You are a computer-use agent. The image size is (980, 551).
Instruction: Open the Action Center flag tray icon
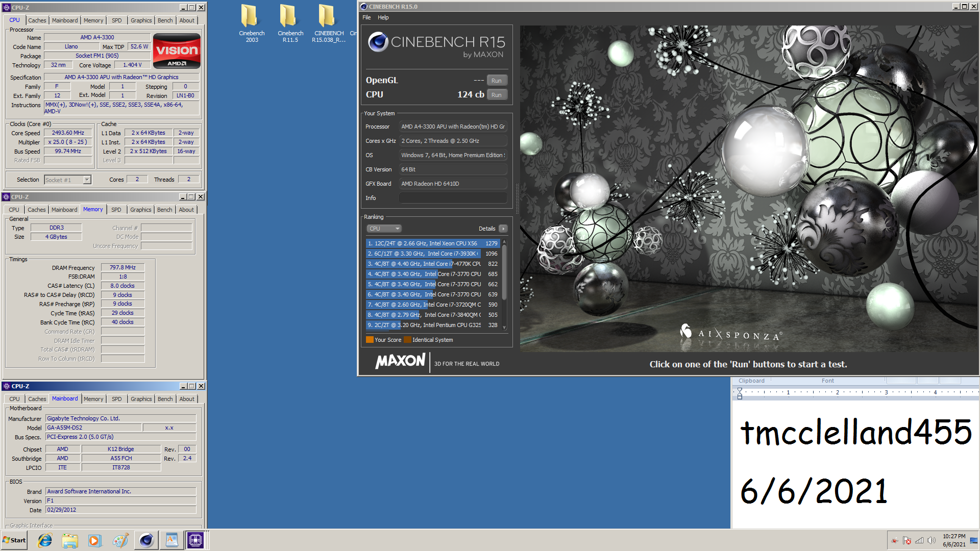tap(907, 540)
